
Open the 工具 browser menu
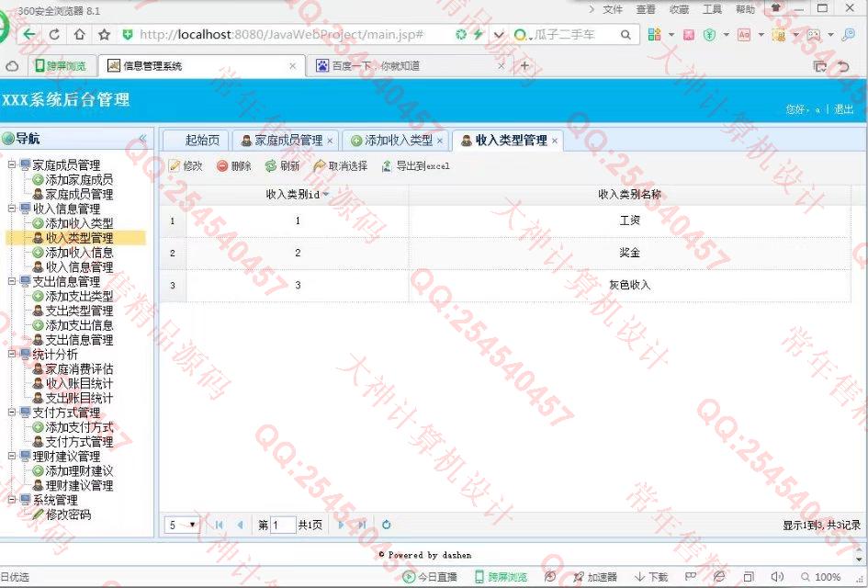pos(713,9)
